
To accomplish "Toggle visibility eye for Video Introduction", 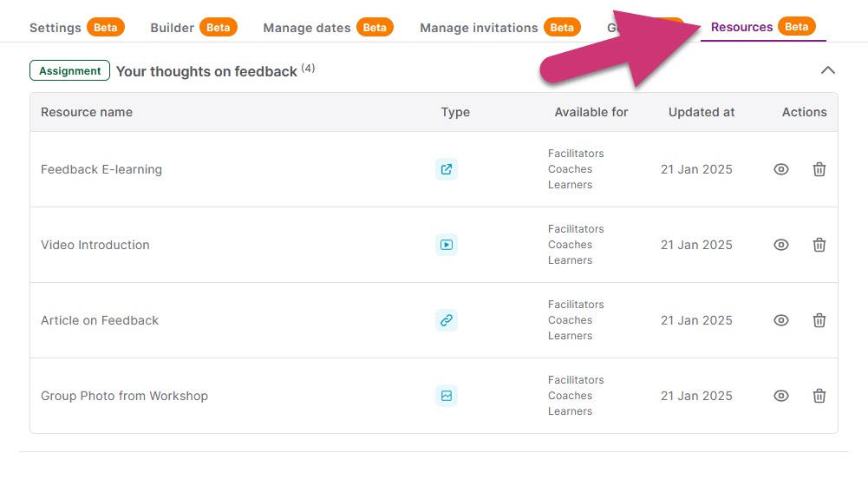I will (780, 245).
